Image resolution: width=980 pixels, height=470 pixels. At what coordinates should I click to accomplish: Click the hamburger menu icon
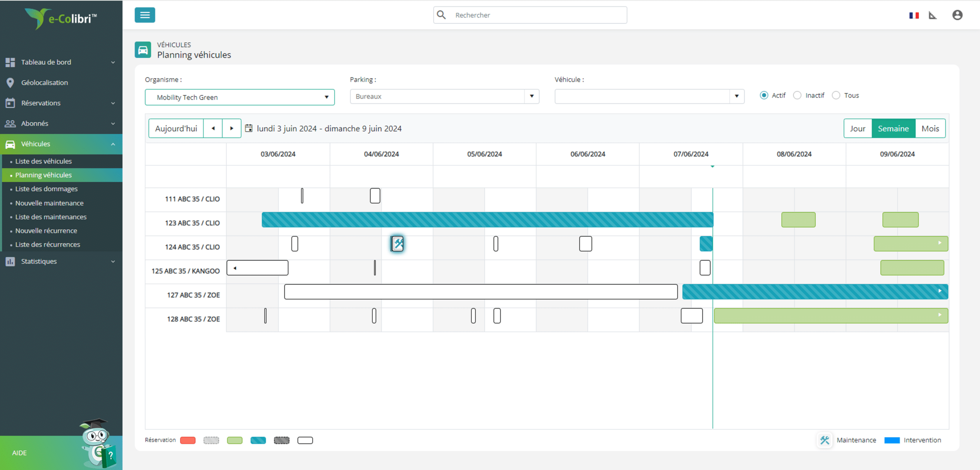pyautogui.click(x=145, y=15)
